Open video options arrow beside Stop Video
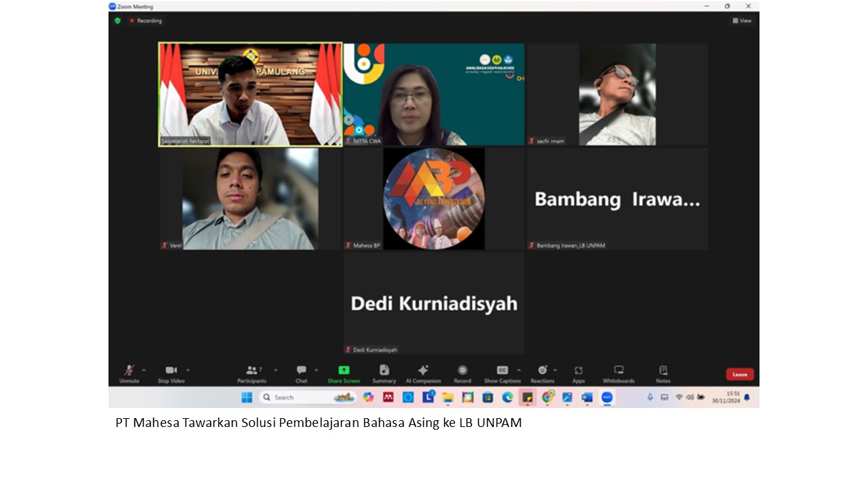Screen dimensions: 868x488 click(188, 370)
